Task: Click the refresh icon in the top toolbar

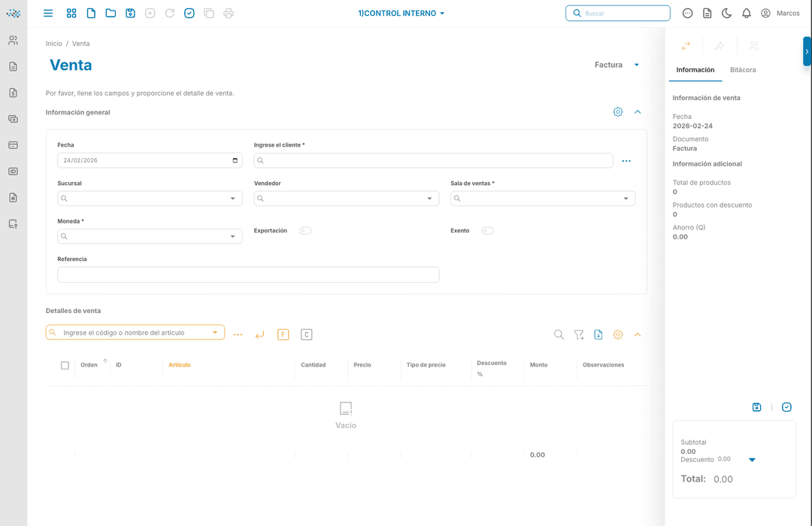Action: tap(170, 14)
